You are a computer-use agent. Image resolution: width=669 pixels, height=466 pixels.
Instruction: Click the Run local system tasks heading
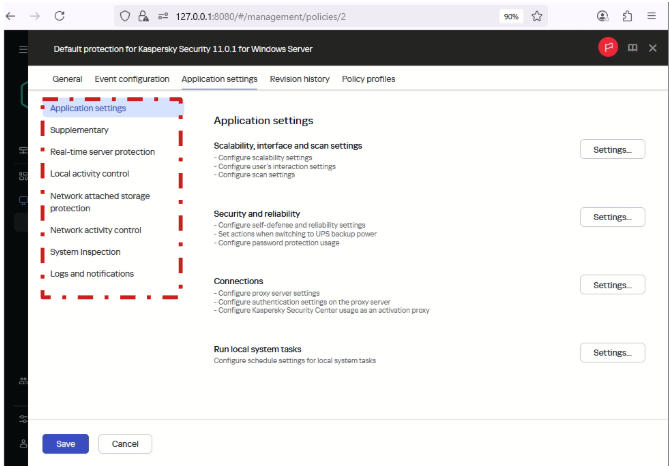(257, 349)
